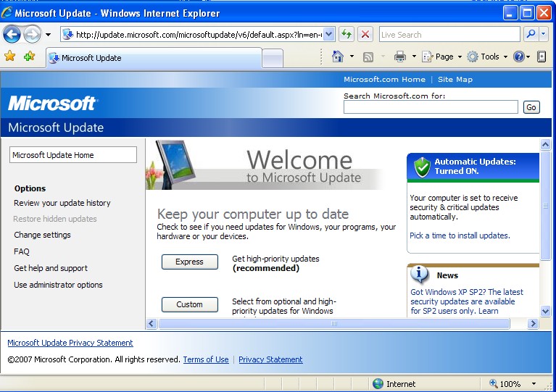
Task: Open Microsoft Update Privacy Statement link
Action: pyautogui.click(x=70, y=343)
